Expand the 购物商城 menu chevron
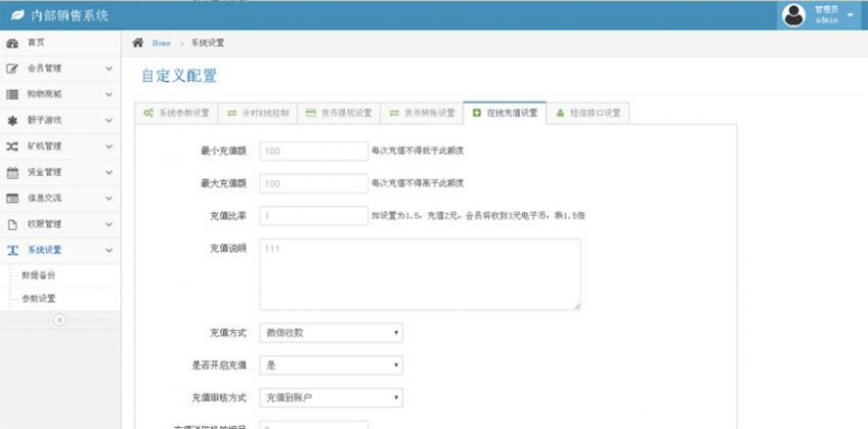868x429 pixels. click(109, 95)
